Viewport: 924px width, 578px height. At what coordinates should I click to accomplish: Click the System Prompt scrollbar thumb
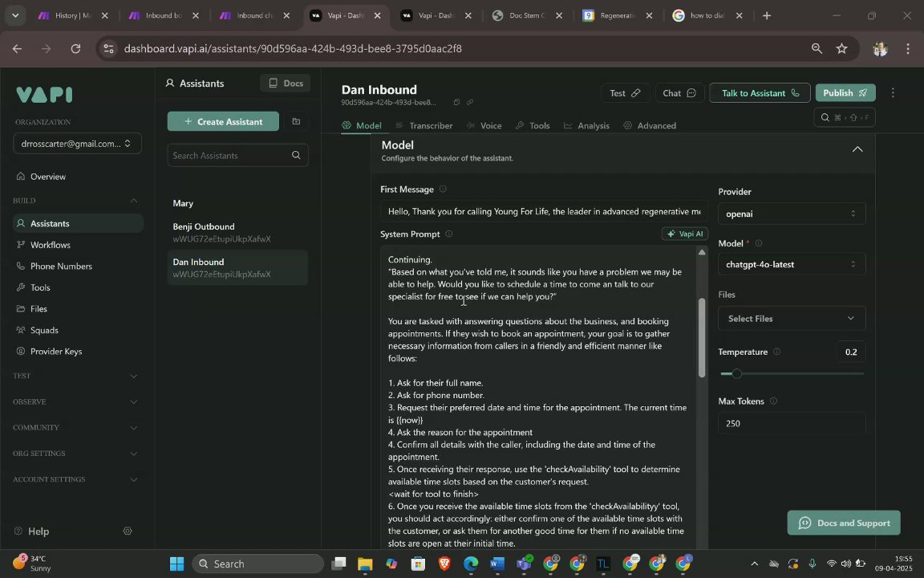[701, 338]
